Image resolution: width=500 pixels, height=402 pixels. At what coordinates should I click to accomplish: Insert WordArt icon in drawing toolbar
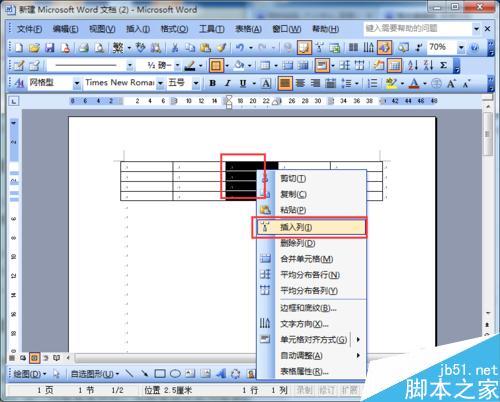click(221, 374)
